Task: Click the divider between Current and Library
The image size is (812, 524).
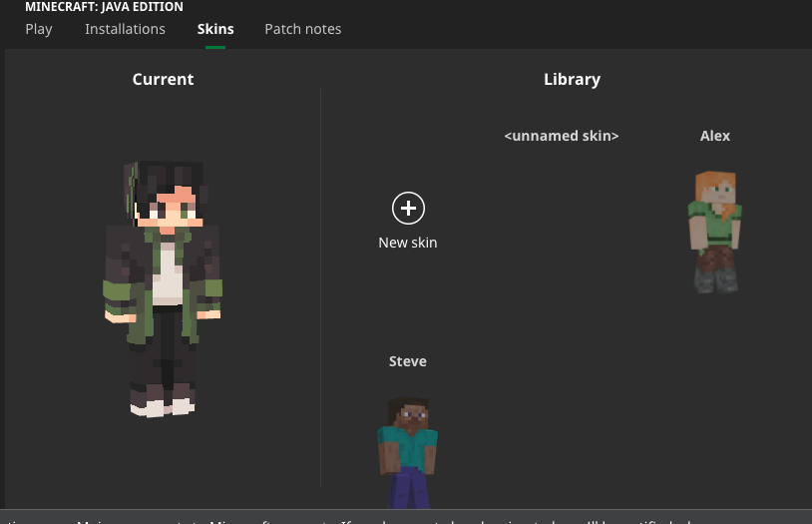Action: pos(320,287)
